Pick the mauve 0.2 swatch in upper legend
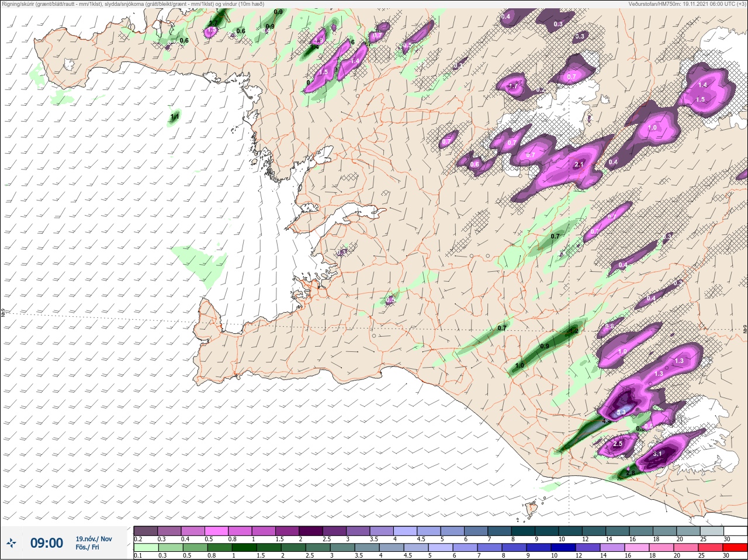Viewport: 748px width, 560px height. click(146, 531)
